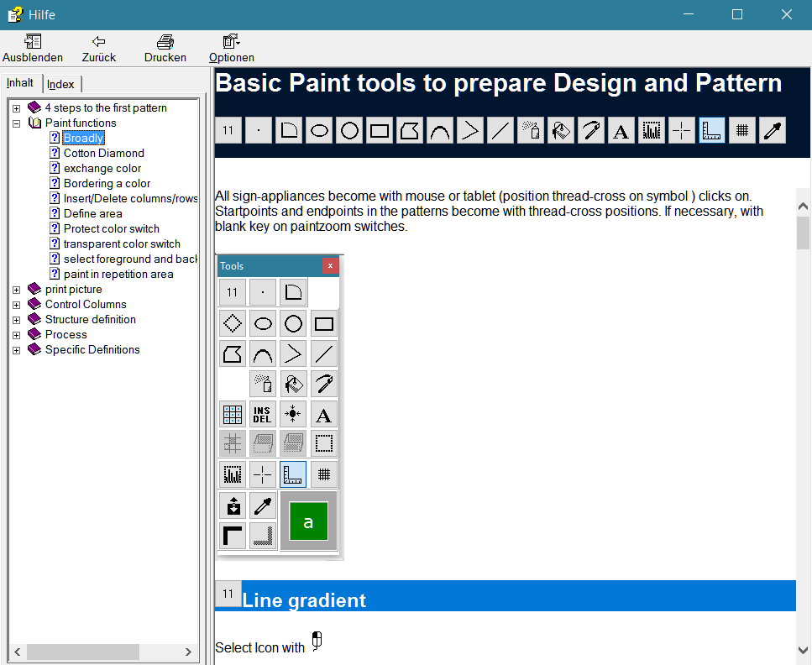Open 'Protect color switch' topic
812x665 pixels.
point(111,229)
